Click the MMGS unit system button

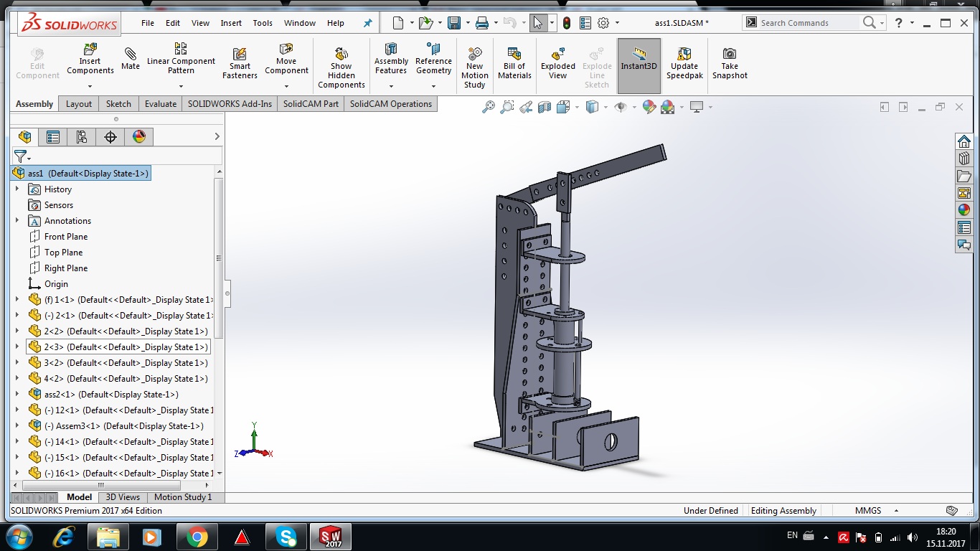click(868, 511)
